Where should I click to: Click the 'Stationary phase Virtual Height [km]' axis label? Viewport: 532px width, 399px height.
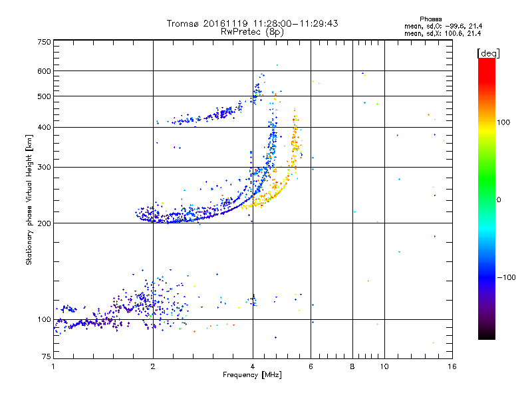(29, 199)
